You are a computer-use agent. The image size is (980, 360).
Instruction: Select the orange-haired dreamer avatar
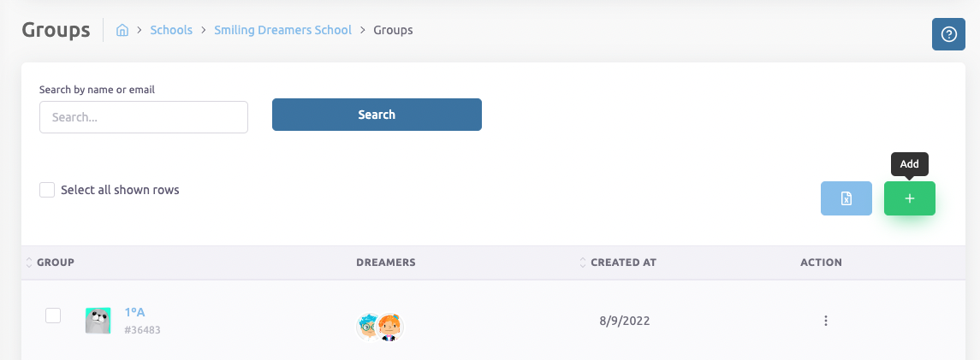391,326
